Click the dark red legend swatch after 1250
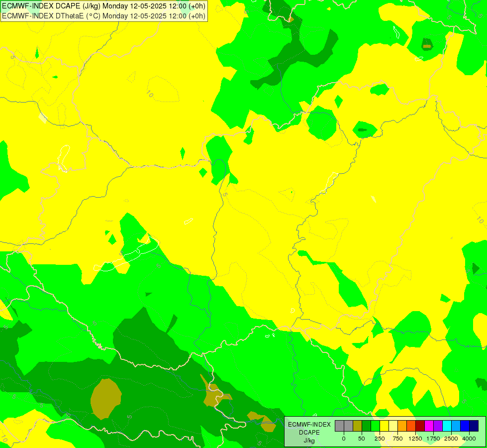The width and height of the screenshot is (487, 448). tap(420, 426)
